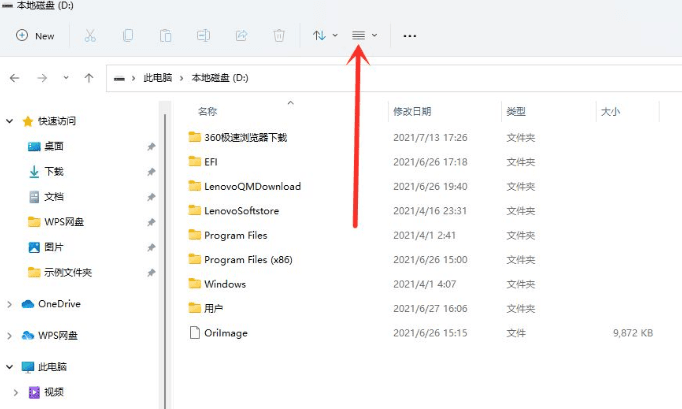Select 视频 under 此电脑
682x409 pixels.
pyautogui.click(x=53, y=392)
